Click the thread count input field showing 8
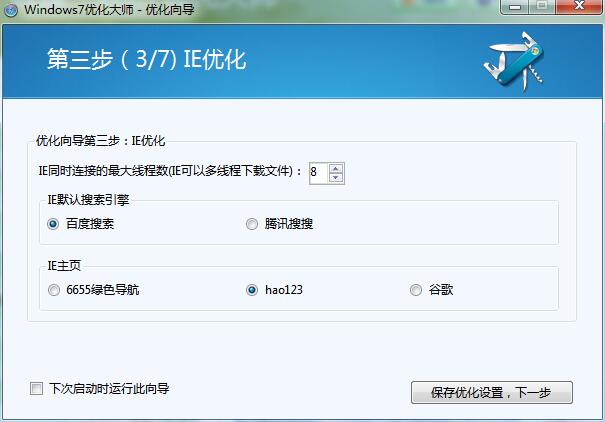 tap(319, 173)
